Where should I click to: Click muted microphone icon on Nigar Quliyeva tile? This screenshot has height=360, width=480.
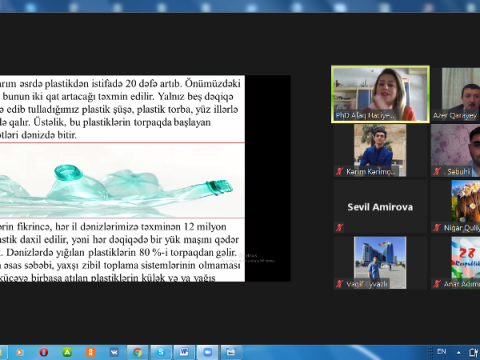pos(437,228)
